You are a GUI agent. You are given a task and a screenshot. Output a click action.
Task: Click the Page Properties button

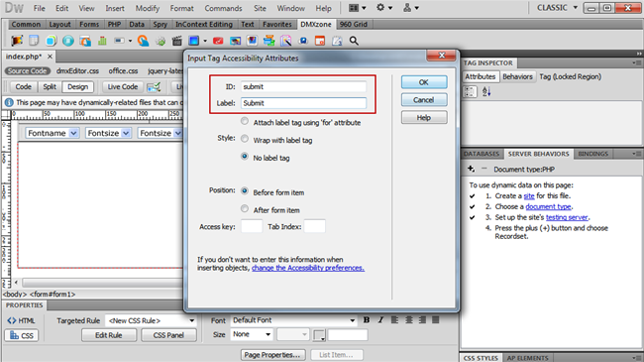click(x=272, y=355)
